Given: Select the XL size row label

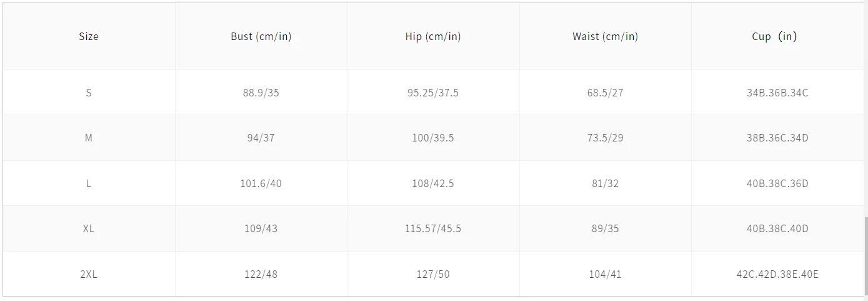Looking at the screenshot, I should click(x=89, y=228).
